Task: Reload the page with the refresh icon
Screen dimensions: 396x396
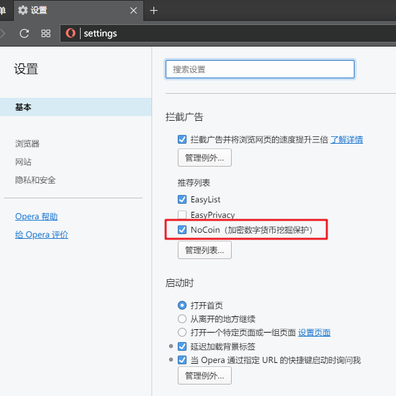Action: [24, 33]
